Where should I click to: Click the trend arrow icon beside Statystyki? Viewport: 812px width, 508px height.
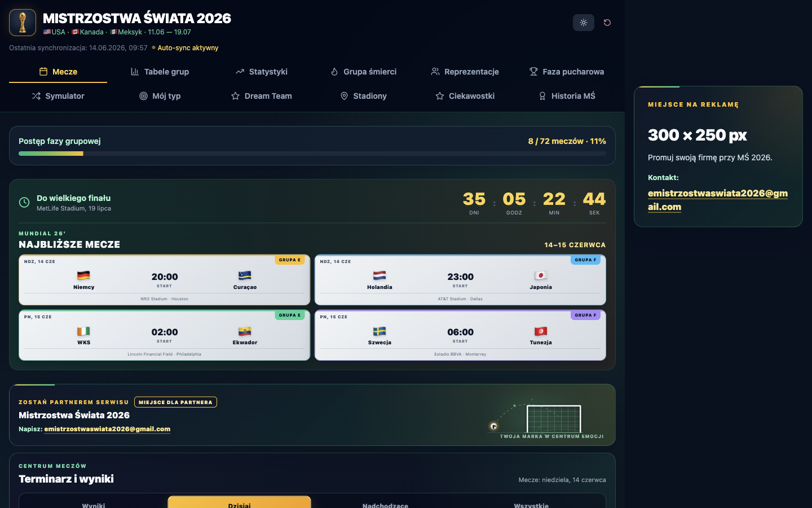(x=240, y=72)
